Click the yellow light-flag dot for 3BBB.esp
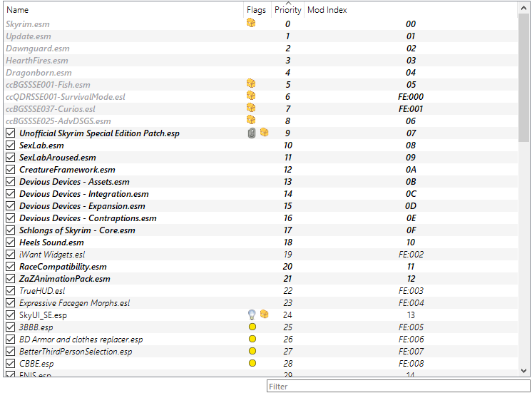Screen dimensions: 532x393 (x=252, y=327)
